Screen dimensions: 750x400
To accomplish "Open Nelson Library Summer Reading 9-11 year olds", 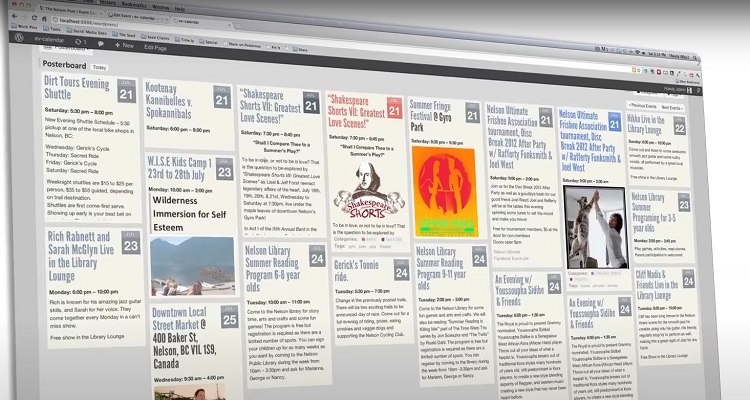I will [441, 268].
